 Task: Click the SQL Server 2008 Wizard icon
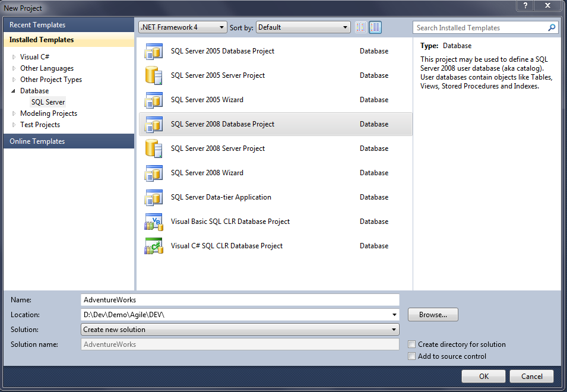[x=154, y=173]
